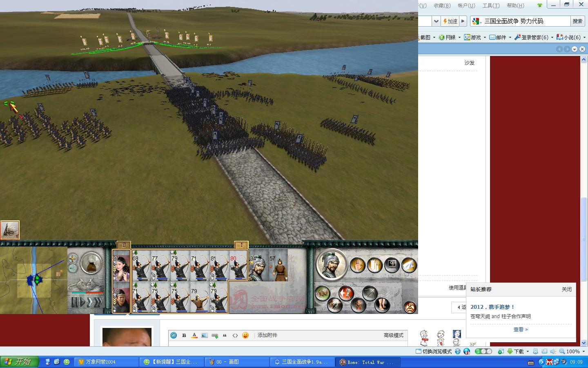588x368 pixels.
Task: Expand the 邮件 dropdown arrow
Action: (x=510, y=38)
